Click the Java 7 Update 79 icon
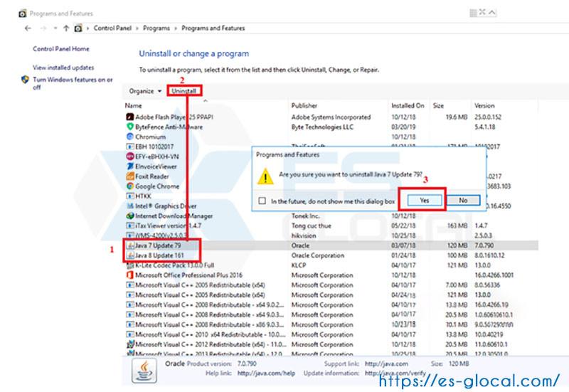The width and height of the screenshot is (569, 392). click(x=130, y=245)
